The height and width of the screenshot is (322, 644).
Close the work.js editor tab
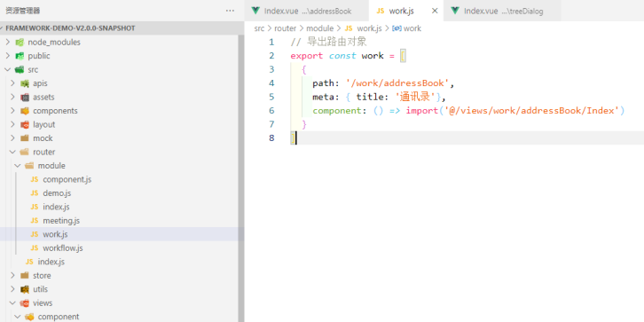[x=435, y=12]
